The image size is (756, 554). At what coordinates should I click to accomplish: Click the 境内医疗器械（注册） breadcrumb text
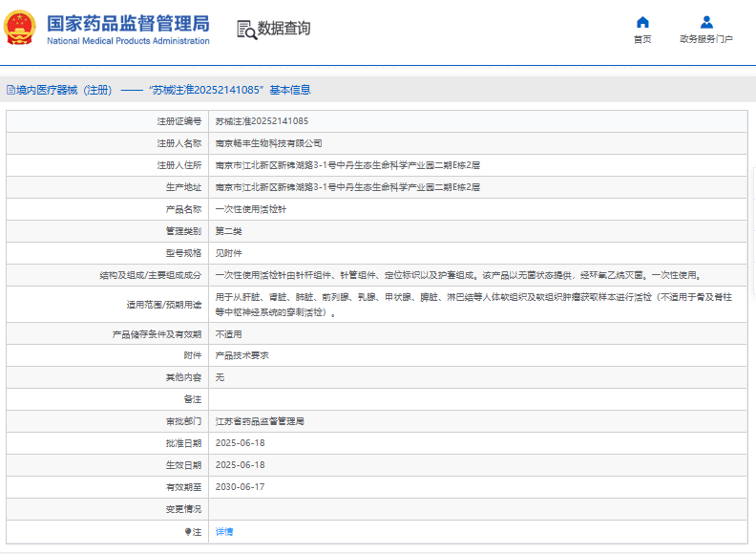[x=64, y=90]
